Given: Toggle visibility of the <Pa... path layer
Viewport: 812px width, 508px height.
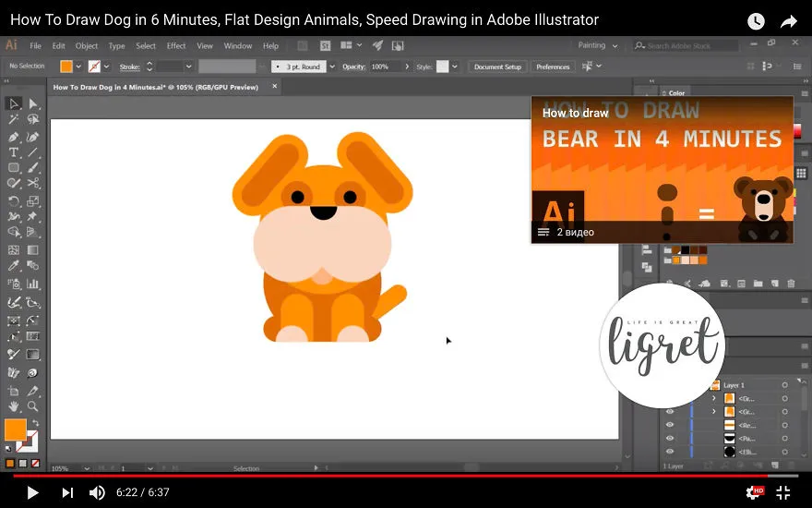Looking at the screenshot, I should (x=670, y=438).
